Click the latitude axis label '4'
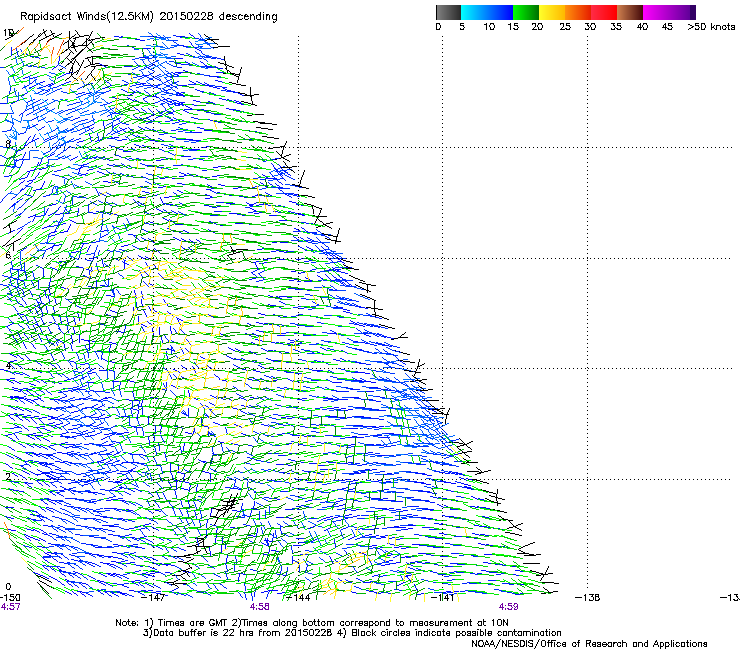Screen dimensions: 740x650 click(8, 366)
